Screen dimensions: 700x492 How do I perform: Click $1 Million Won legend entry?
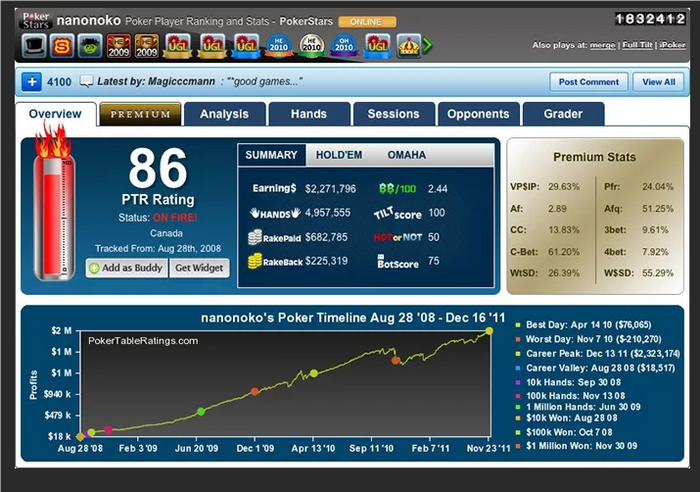[577, 446]
